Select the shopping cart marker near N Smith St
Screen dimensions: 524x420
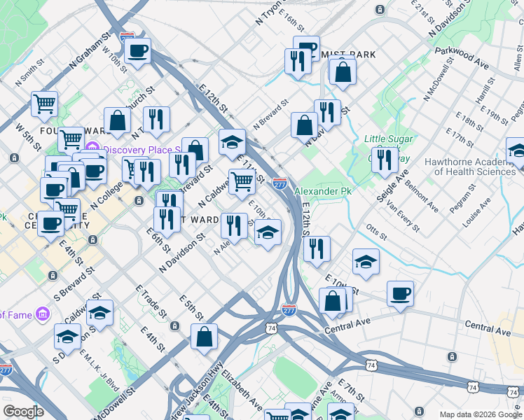(x=44, y=105)
